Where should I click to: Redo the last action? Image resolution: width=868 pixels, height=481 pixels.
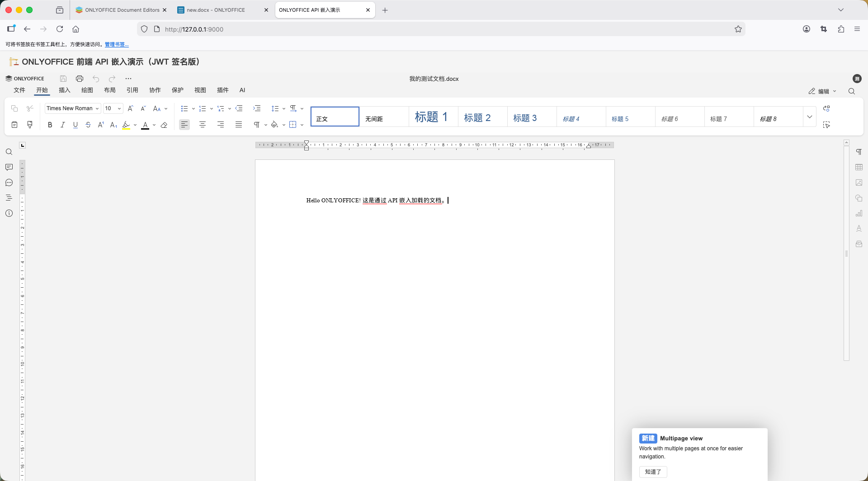click(x=112, y=79)
